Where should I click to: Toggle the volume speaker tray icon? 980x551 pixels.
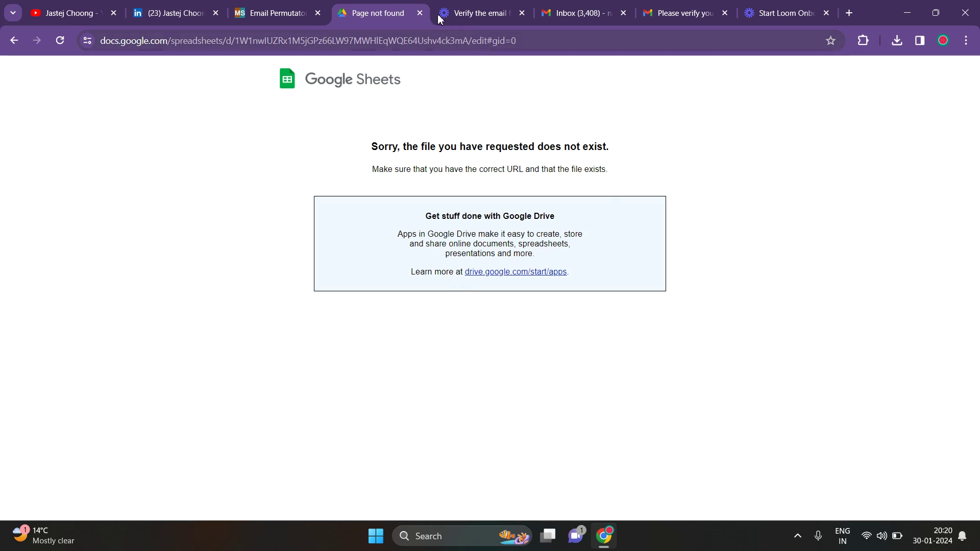click(881, 536)
